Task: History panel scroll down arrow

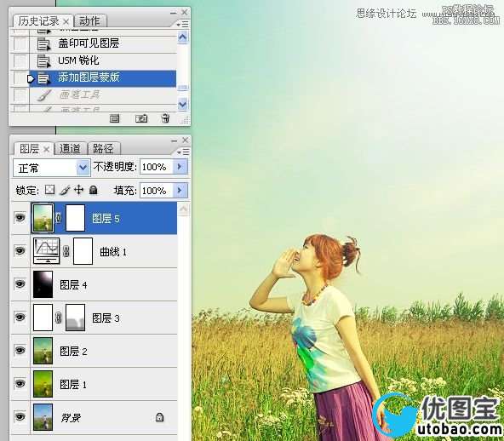Action: [x=182, y=104]
